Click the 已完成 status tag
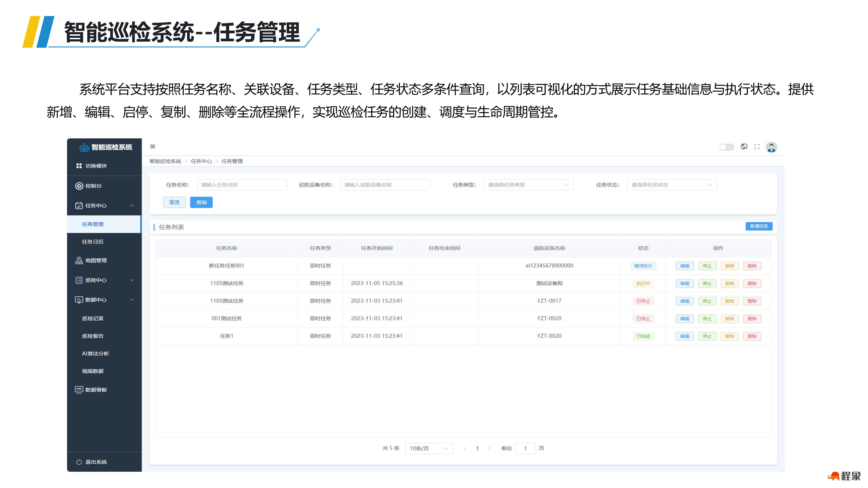868x488 pixels. [643, 336]
